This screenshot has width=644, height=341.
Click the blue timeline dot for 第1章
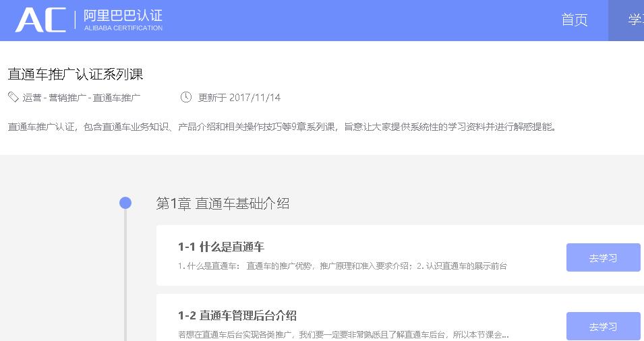pos(125,203)
